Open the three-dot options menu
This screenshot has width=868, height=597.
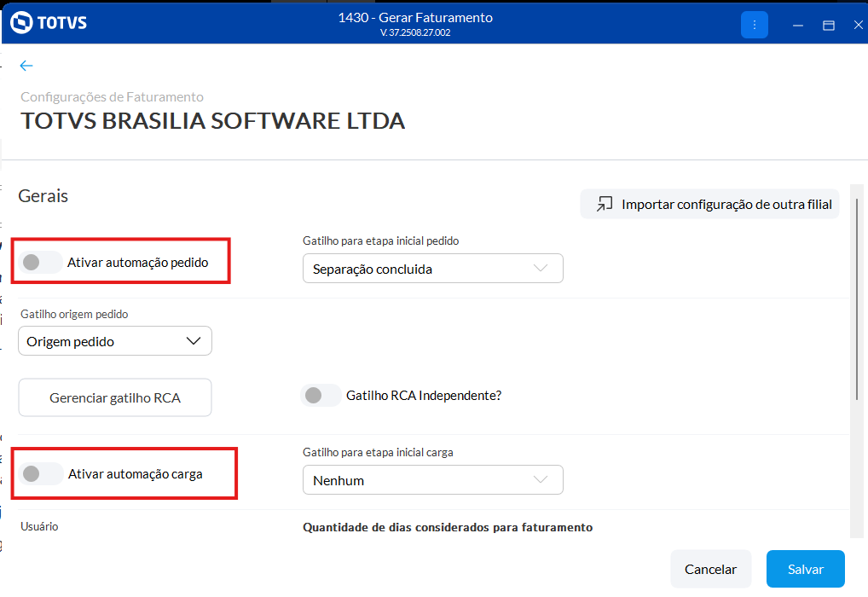[x=755, y=25]
